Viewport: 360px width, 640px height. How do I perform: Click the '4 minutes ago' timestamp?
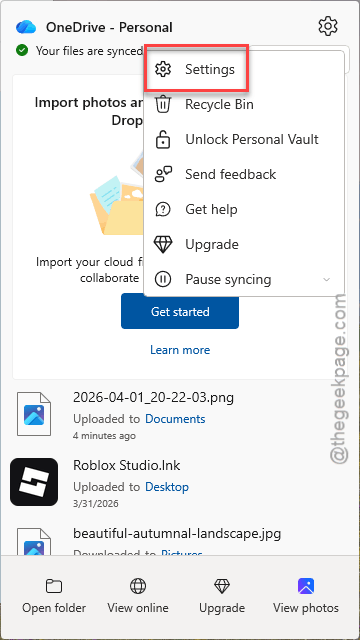pos(104,436)
